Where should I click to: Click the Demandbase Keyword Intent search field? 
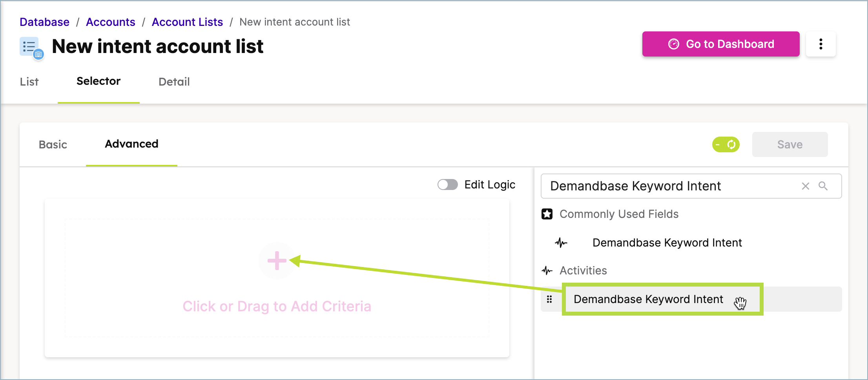click(x=691, y=186)
